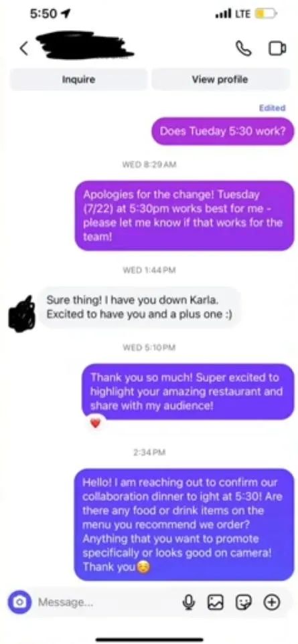The height and width of the screenshot is (644, 298).
Task: Select the 'Thank you so much' message bubble
Action: (188, 391)
